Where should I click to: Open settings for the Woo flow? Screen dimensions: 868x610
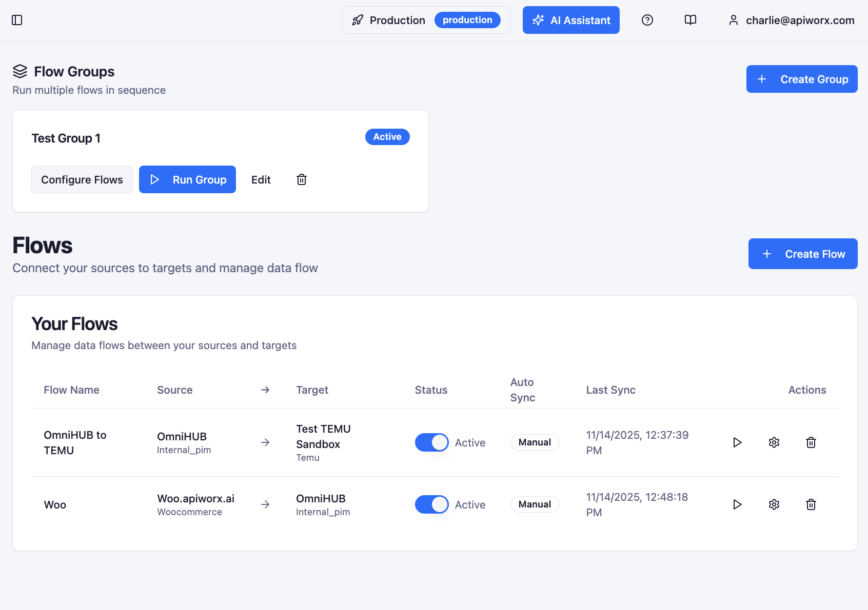pos(774,504)
